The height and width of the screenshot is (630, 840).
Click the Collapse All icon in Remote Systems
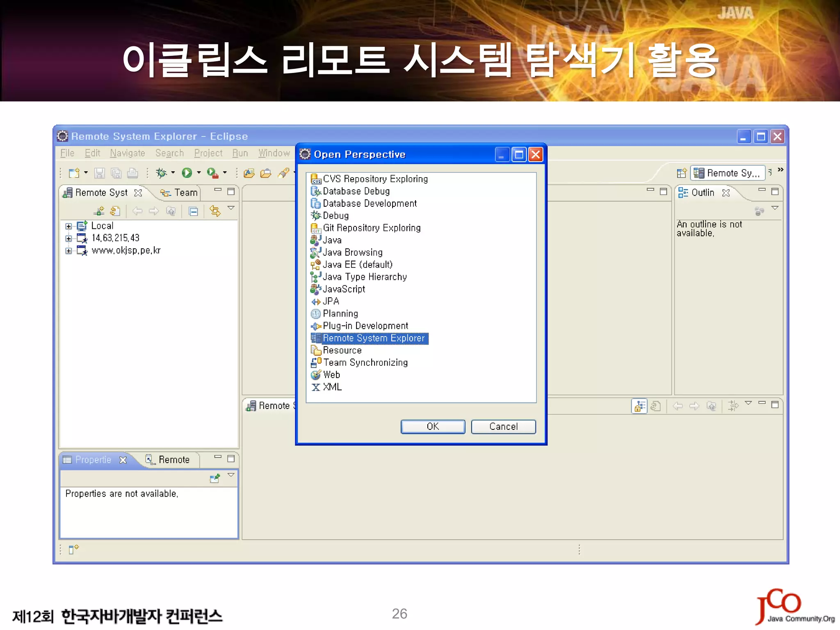tap(193, 211)
